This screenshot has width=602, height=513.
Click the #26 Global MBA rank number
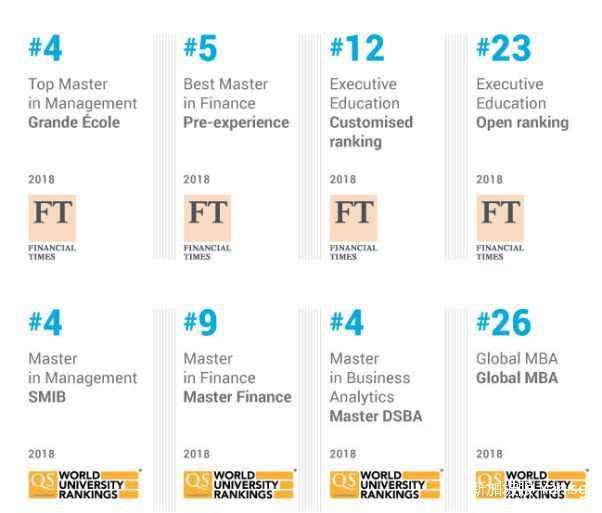pos(504,322)
